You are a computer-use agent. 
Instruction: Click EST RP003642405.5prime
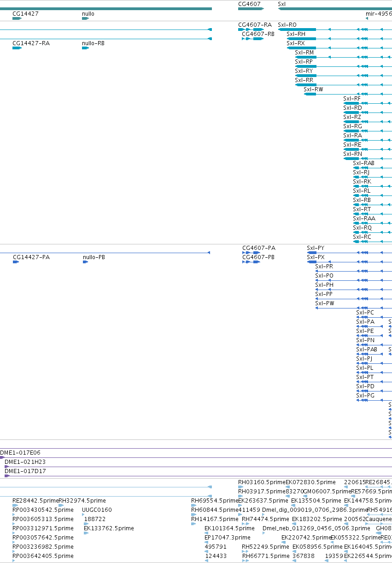click(43, 556)
